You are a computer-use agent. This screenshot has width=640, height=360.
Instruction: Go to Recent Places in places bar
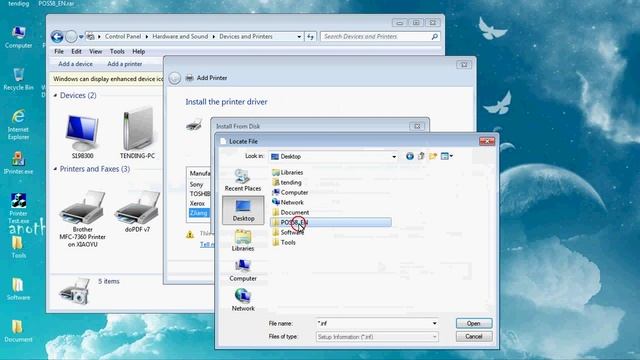point(243,180)
